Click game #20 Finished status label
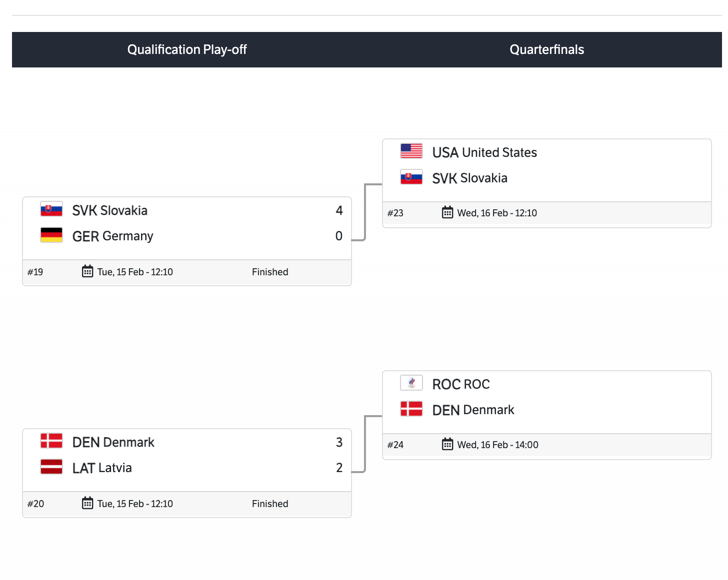This screenshot has width=728, height=580. pos(270,504)
